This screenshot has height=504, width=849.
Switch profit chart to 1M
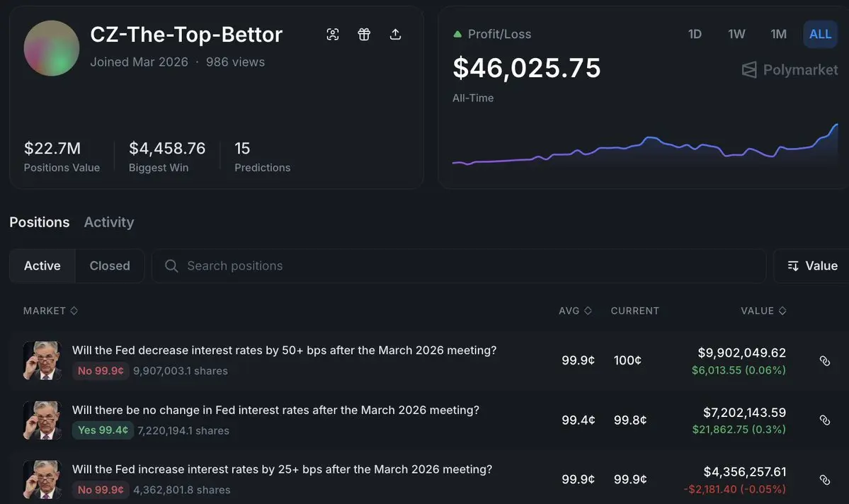click(x=778, y=34)
